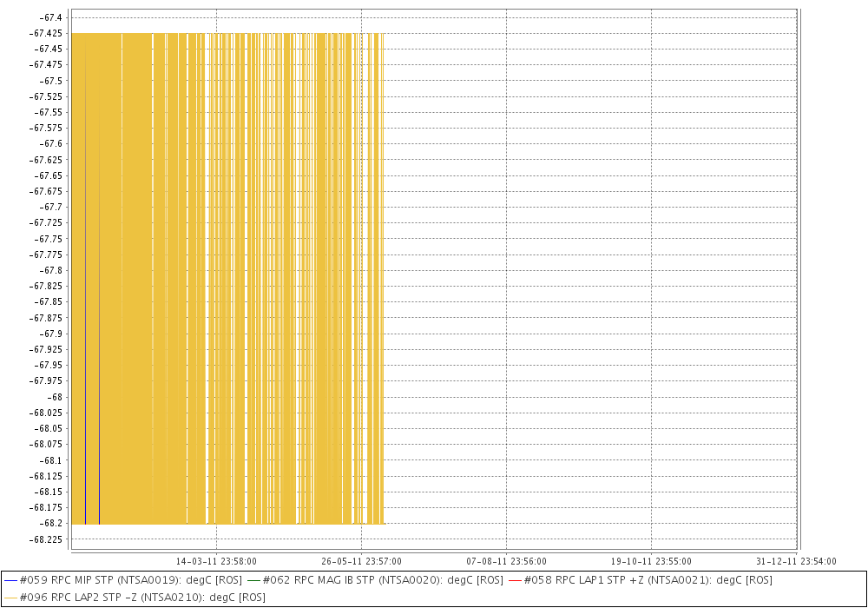Click the yellow line swatch for #096
868x608 pixels.
tap(10, 598)
